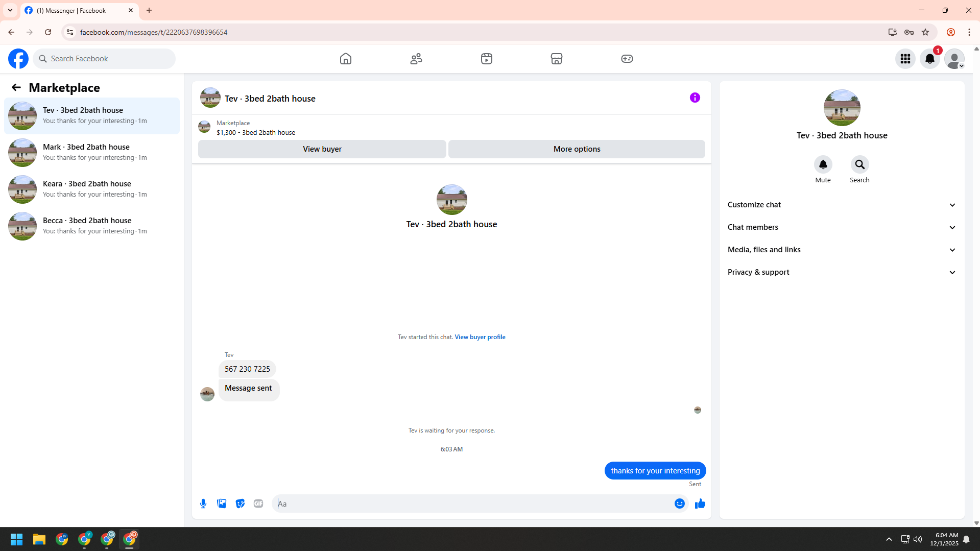Expand Chat members section
The image size is (980, 551).
click(x=842, y=227)
